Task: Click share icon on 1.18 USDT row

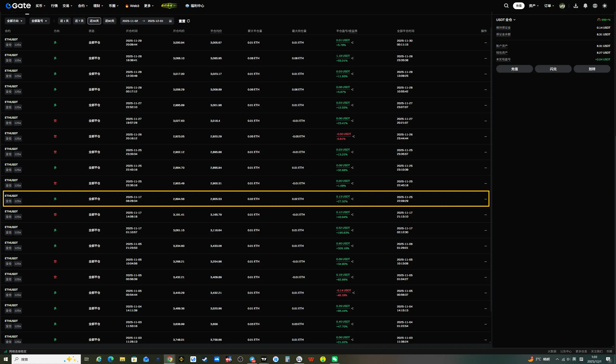Action: (352, 58)
